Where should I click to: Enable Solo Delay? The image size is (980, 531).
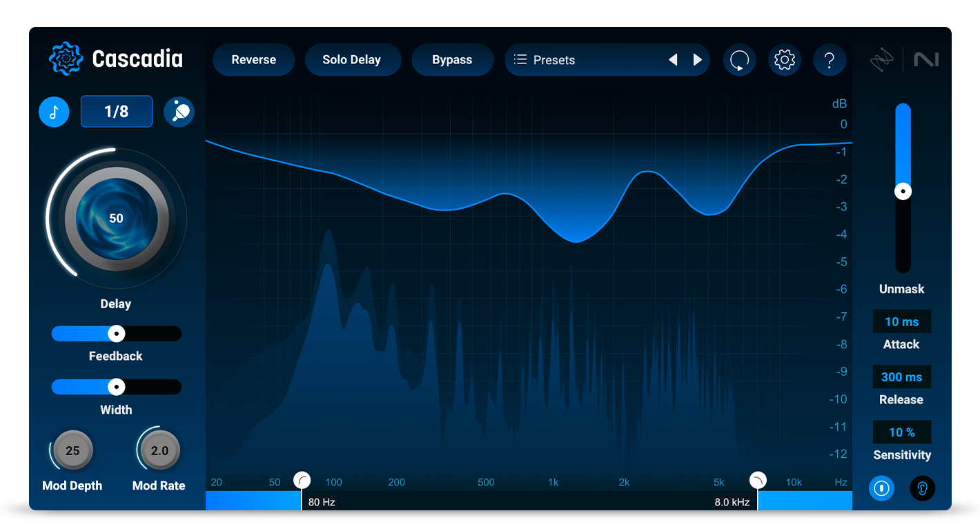tap(352, 60)
